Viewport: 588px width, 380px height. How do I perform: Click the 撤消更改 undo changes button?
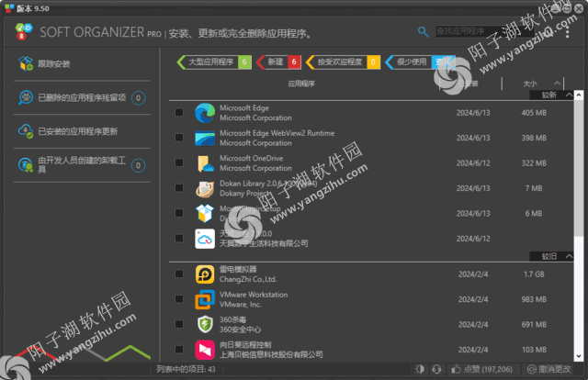tap(549, 369)
